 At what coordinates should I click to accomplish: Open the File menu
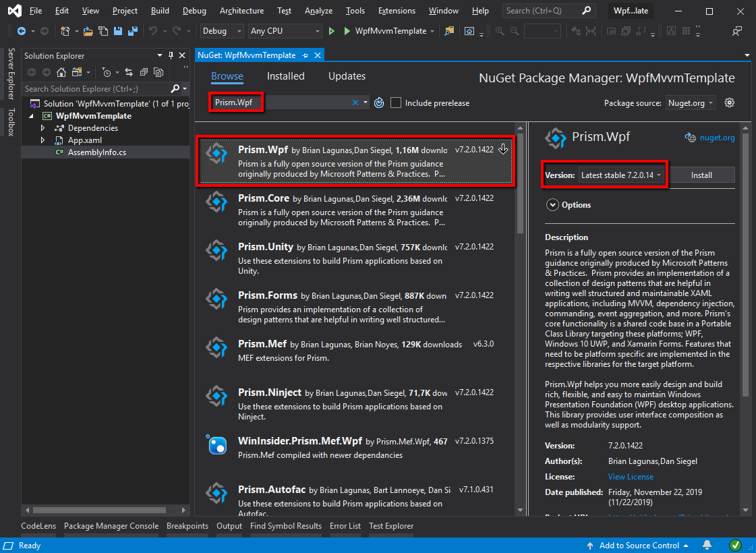pyautogui.click(x=36, y=11)
